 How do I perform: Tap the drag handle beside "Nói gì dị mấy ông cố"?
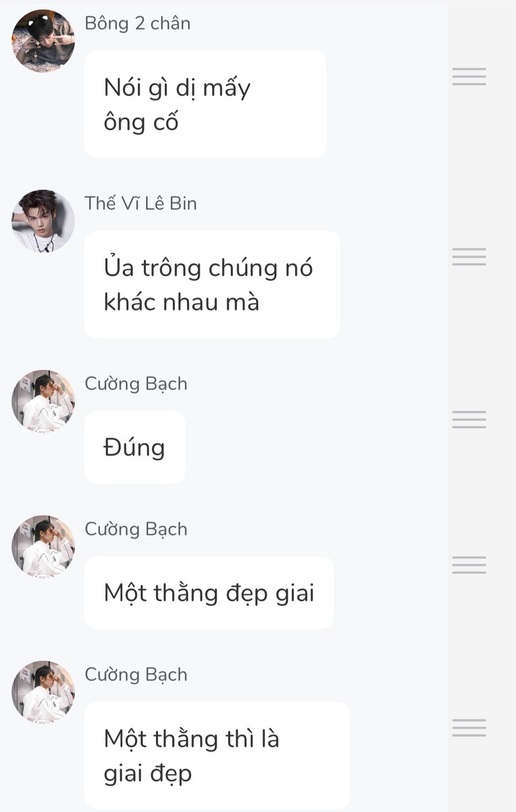pyautogui.click(x=469, y=76)
